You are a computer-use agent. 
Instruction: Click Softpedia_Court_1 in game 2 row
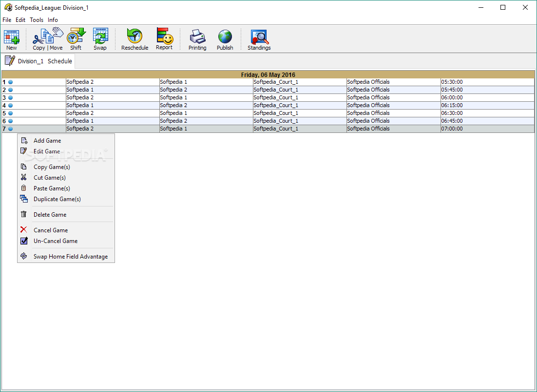coord(300,90)
